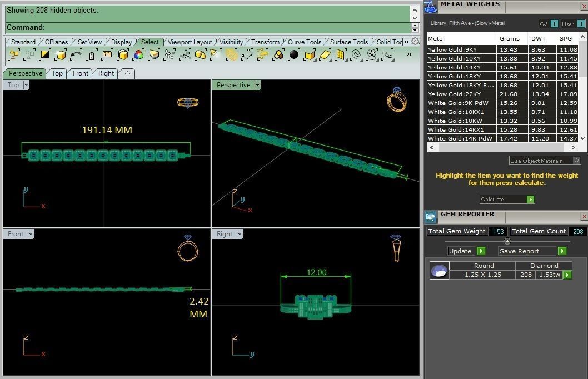Click the Total Gem Count value 208
Screen dimensions: 588x379
tap(578, 231)
